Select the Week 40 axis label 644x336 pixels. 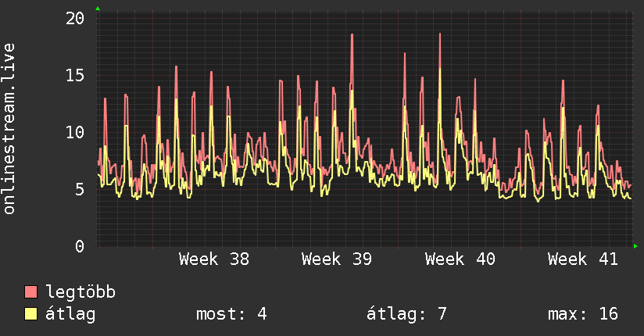click(x=460, y=259)
